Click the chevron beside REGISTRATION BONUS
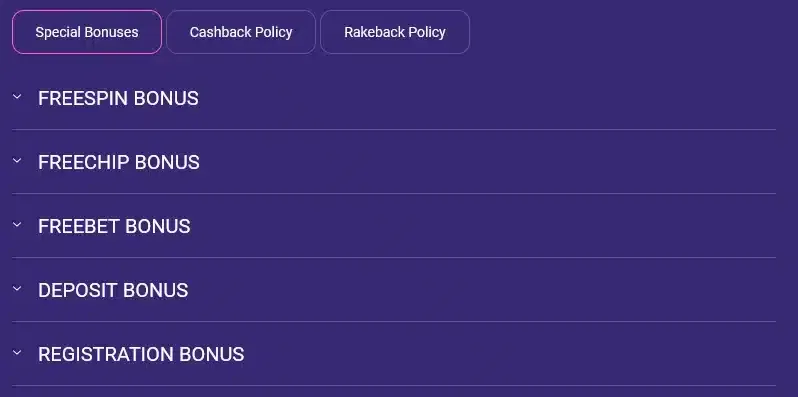 [x=17, y=352]
